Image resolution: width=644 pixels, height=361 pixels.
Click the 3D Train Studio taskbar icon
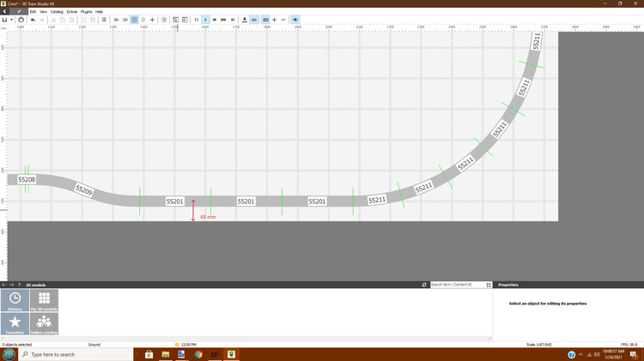[x=231, y=354]
